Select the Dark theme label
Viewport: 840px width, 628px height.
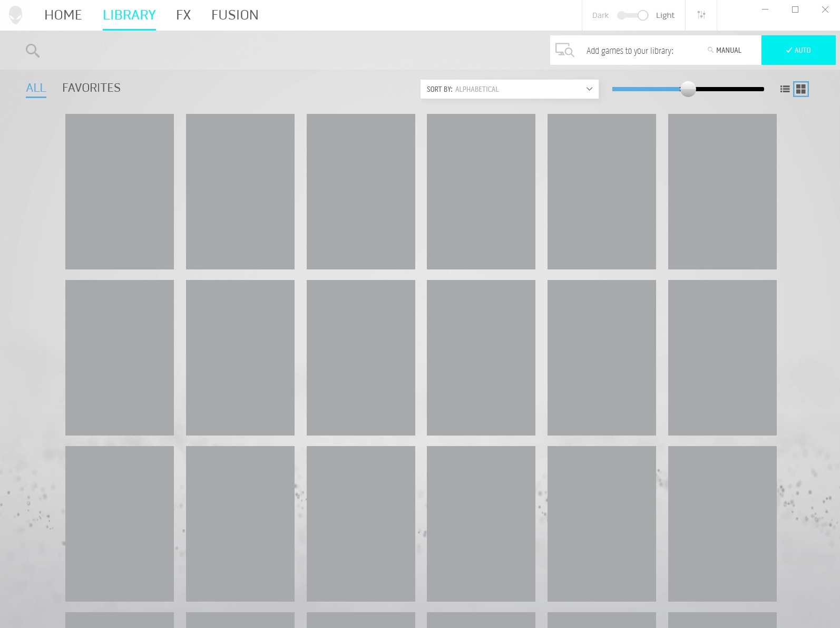[x=600, y=15]
